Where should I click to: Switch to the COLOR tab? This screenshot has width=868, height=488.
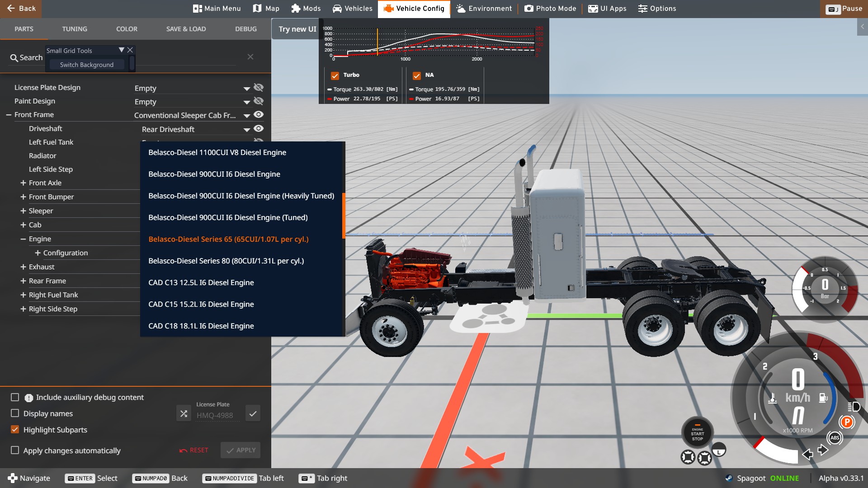(x=127, y=29)
